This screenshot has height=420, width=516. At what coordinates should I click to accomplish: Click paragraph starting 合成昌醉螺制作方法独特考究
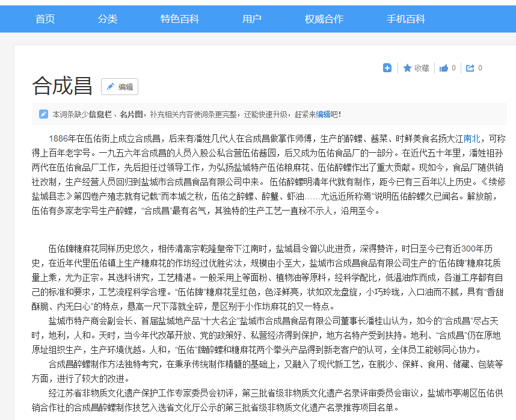267,371
